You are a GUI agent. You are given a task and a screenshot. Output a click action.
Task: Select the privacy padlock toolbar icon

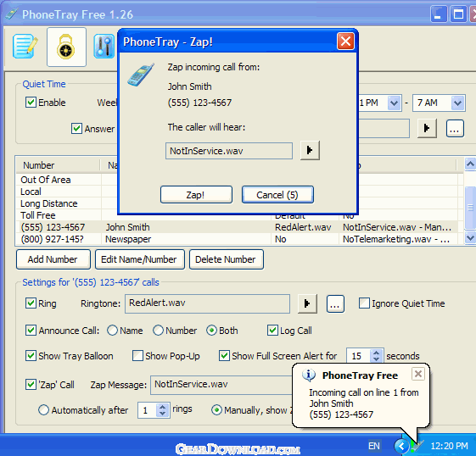(66, 47)
